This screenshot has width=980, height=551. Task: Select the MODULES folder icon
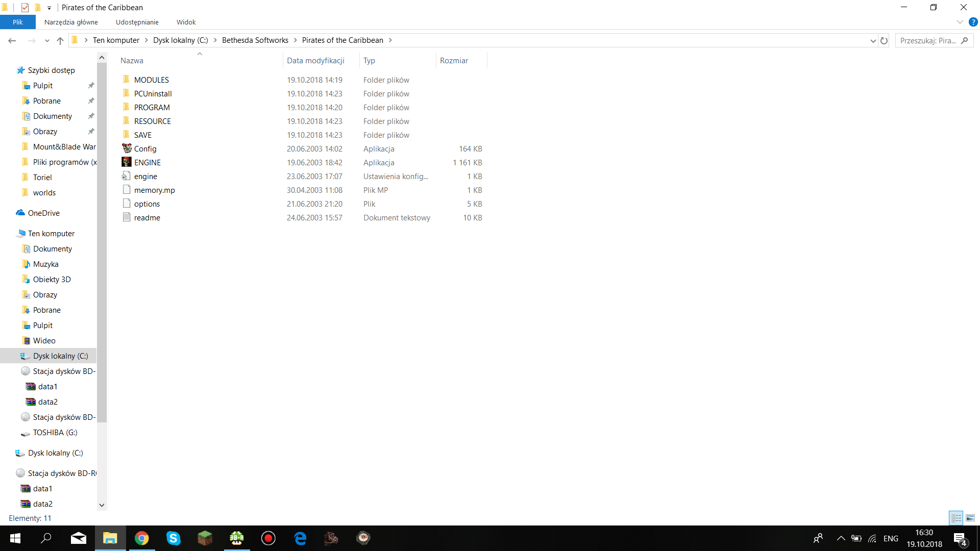(x=127, y=80)
